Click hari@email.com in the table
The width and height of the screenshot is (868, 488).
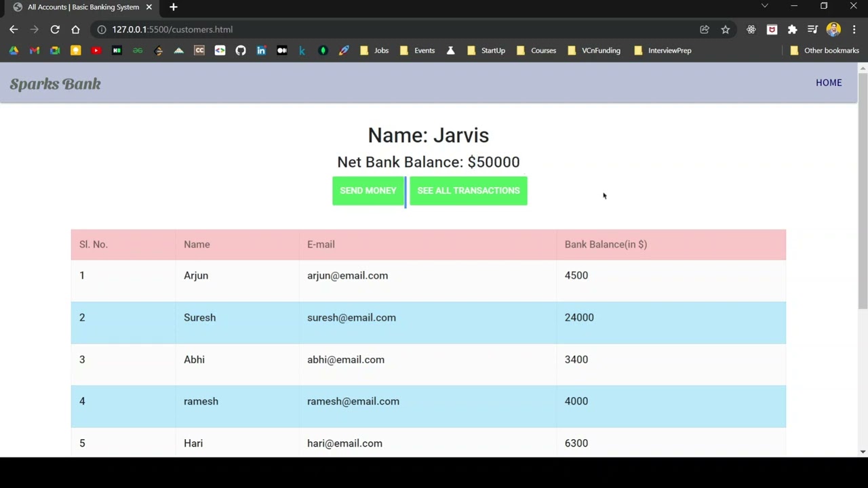tap(344, 443)
